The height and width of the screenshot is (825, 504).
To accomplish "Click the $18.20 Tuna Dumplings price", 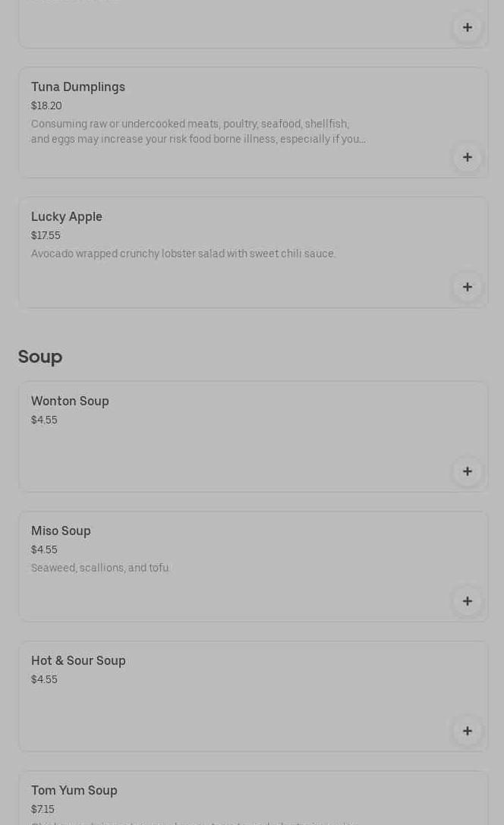I will pos(46,106).
